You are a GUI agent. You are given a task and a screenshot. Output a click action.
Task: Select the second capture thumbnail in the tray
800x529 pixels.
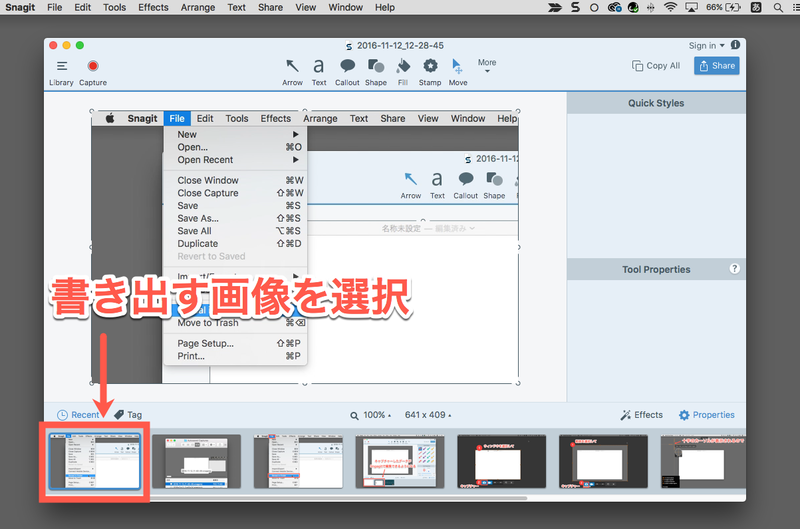pos(196,461)
